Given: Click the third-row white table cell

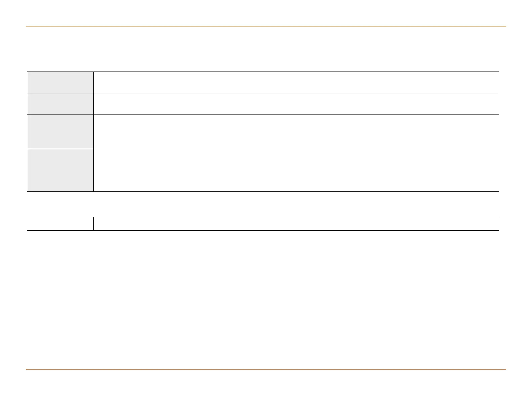Looking at the screenshot, I should tap(296, 132).
